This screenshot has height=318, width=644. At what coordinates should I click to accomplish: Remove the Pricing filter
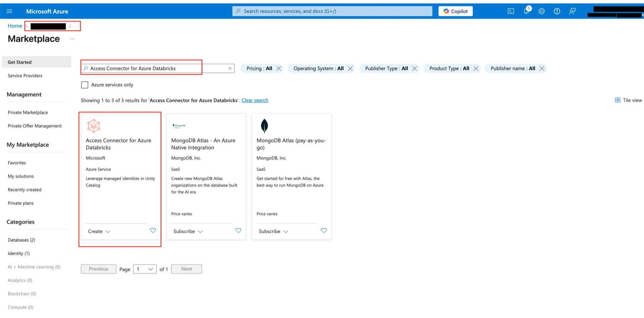coord(279,68)
